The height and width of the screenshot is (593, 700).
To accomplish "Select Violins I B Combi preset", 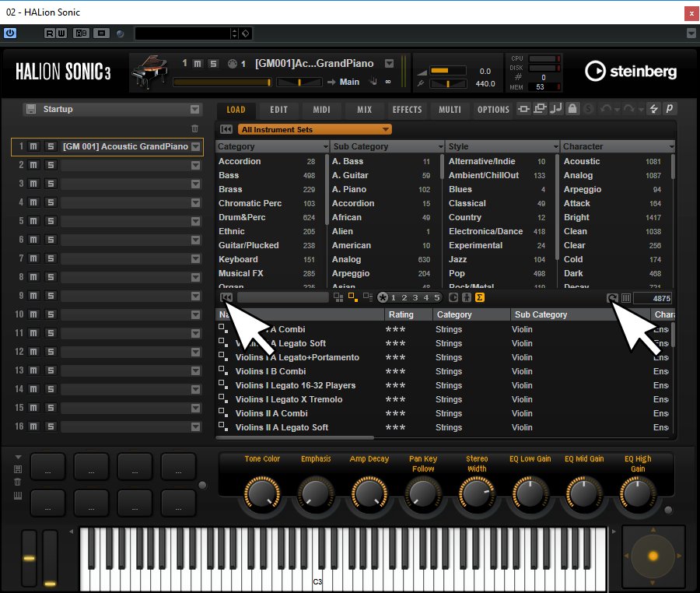I will [271, 371].
